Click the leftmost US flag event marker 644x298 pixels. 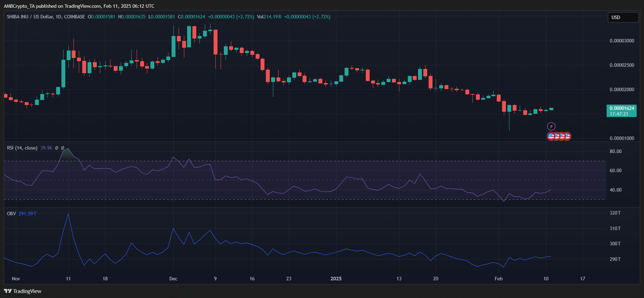pyautogui.click(x=551, y=136)
